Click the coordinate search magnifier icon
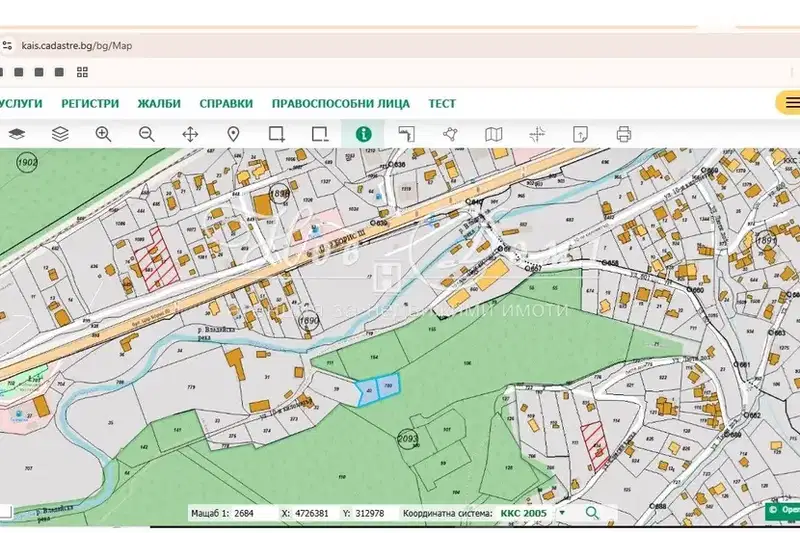800x533 pixels. click(592, 513)
